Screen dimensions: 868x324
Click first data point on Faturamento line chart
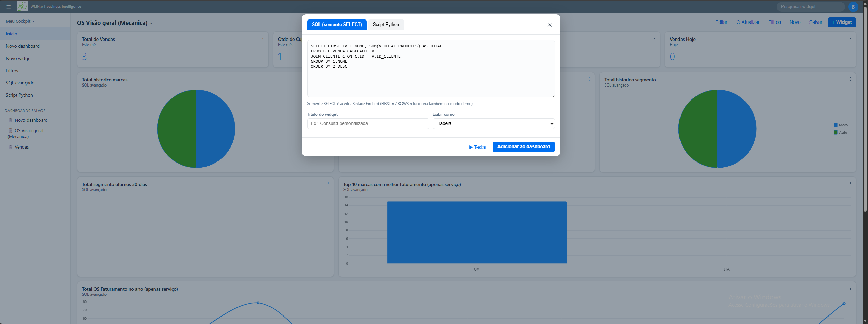(x=258, y=303)
